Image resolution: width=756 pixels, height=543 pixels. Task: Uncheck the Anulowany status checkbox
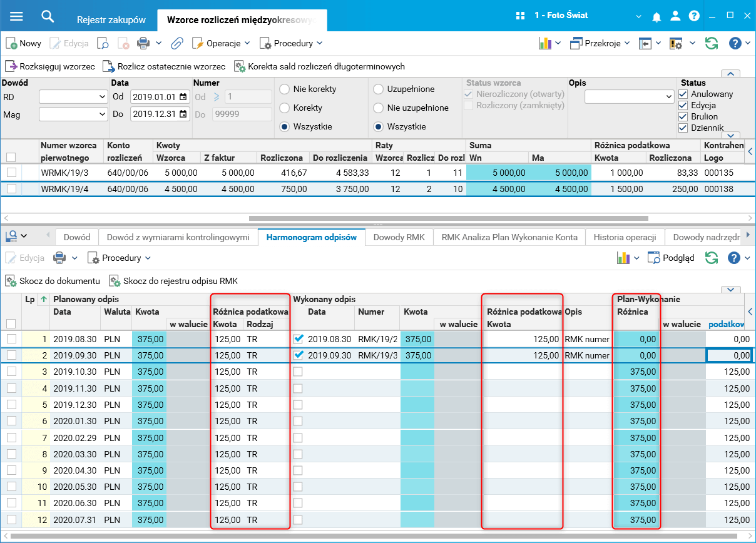(x=683, y=94)
